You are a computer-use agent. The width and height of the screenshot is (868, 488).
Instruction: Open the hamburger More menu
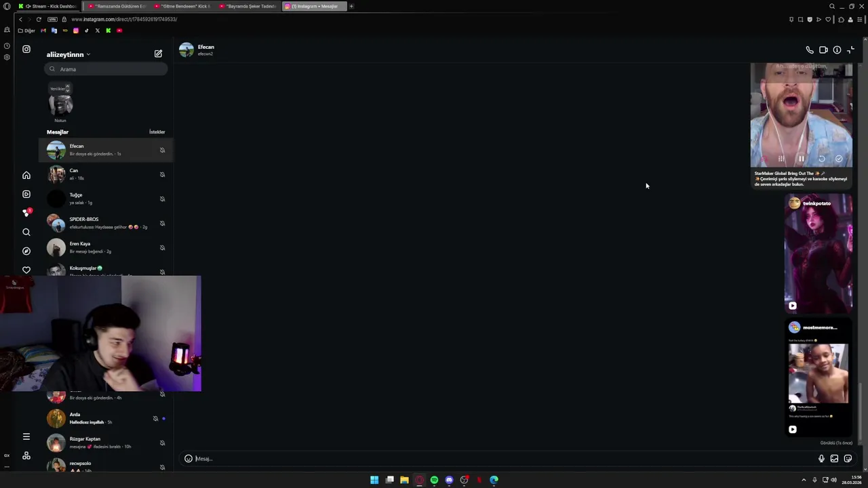coord(26,437)
